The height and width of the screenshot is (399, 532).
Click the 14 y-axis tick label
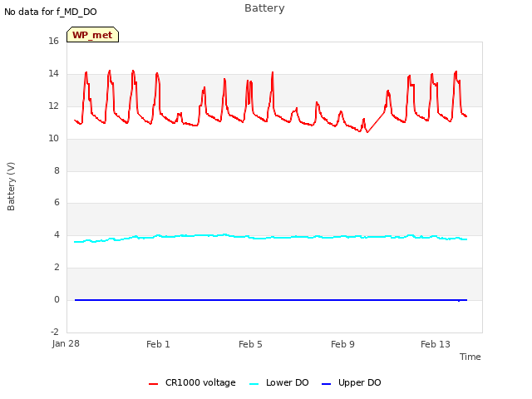point(53,73)
